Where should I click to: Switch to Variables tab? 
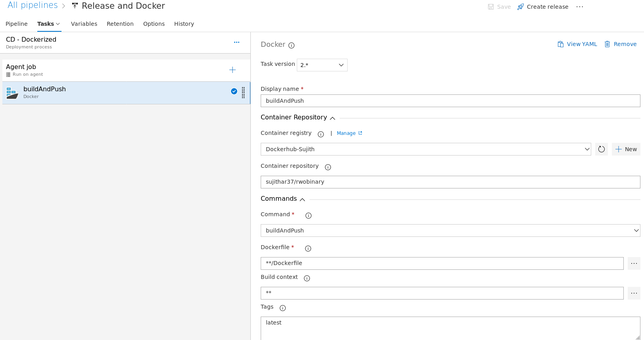[84, 24]
